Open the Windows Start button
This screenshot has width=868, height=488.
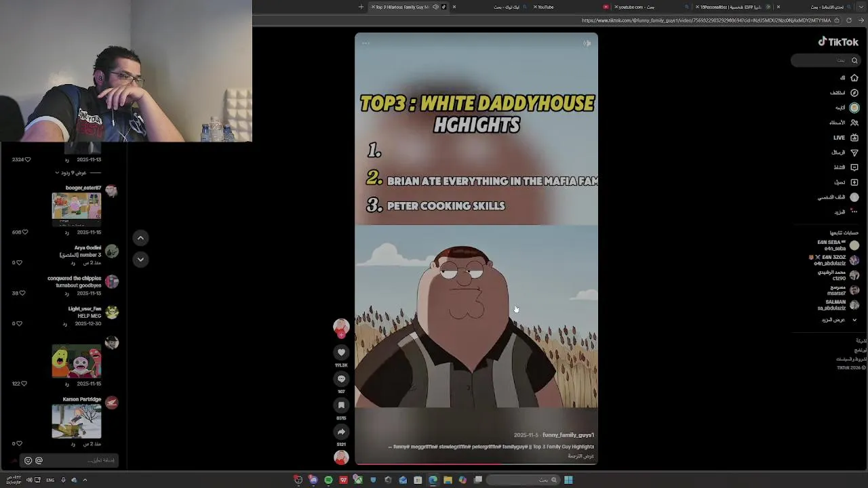[x=568, y=480]
